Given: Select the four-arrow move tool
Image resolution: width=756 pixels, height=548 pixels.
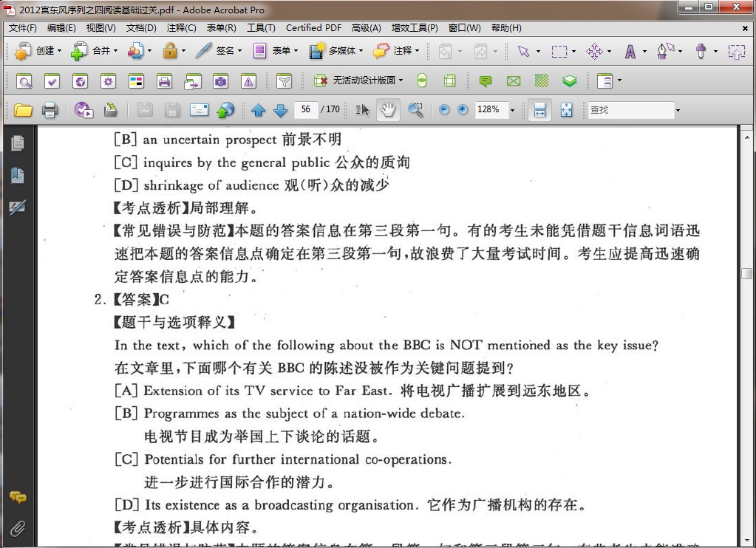Looking at the screenshot, I should [x=594, y=51].
